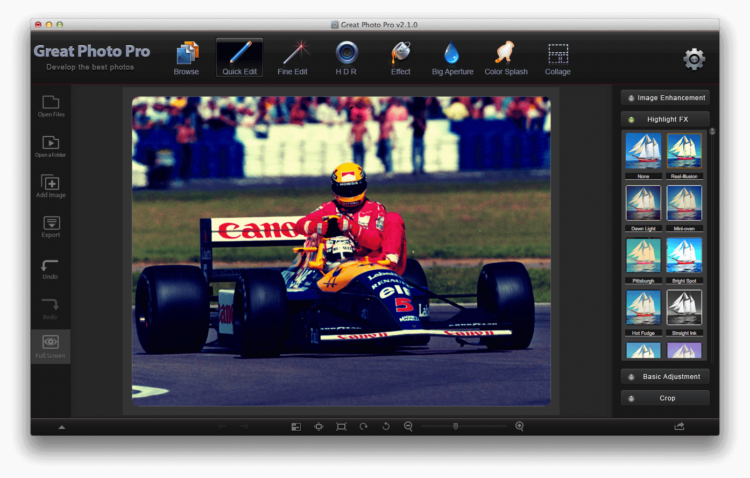Collapse the Highlight FX panel

(x=665, y=119)
